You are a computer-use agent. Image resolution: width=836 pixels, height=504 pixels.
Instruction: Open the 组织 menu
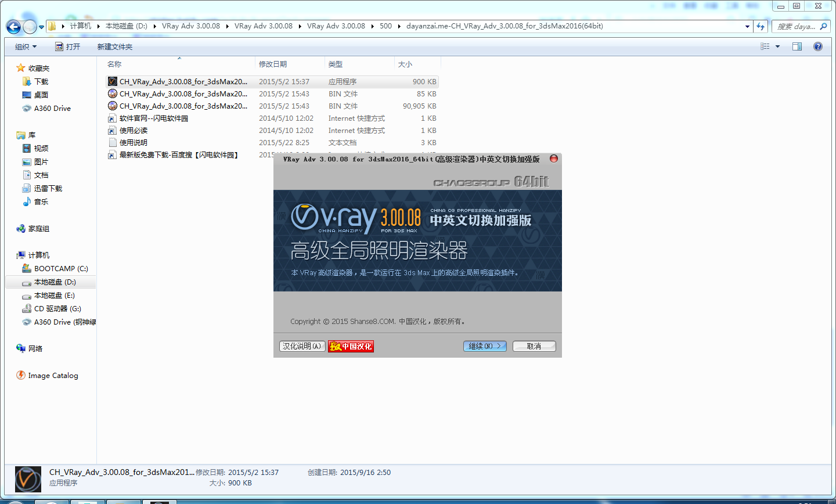pyautogui.click(x=26, y=46)
